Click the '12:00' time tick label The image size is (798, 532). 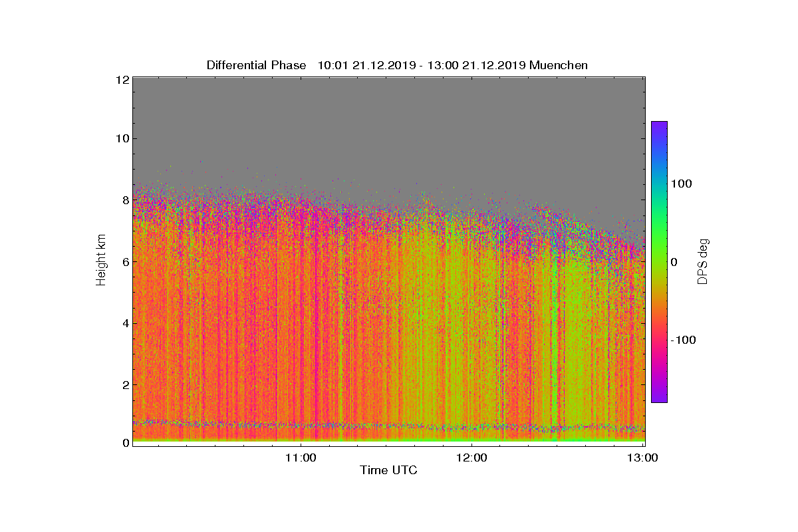click(471, 458)
